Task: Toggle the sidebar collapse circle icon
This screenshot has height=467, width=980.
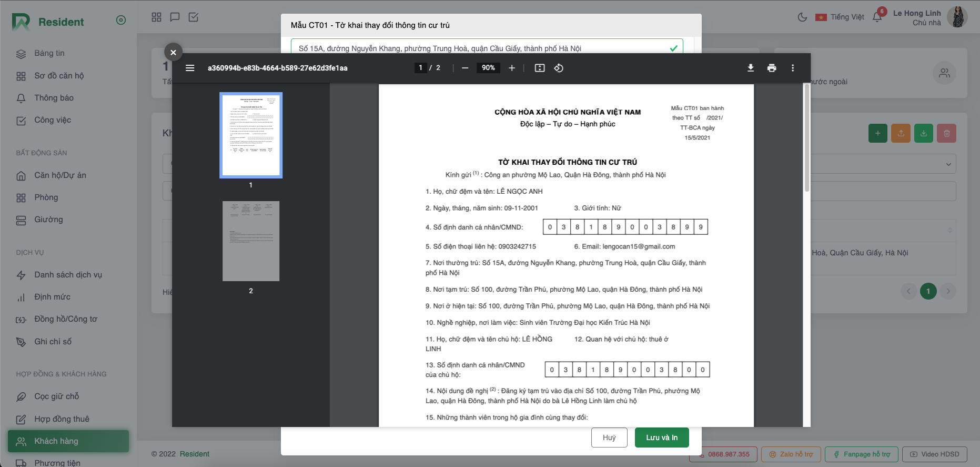Action: [121, 20]
